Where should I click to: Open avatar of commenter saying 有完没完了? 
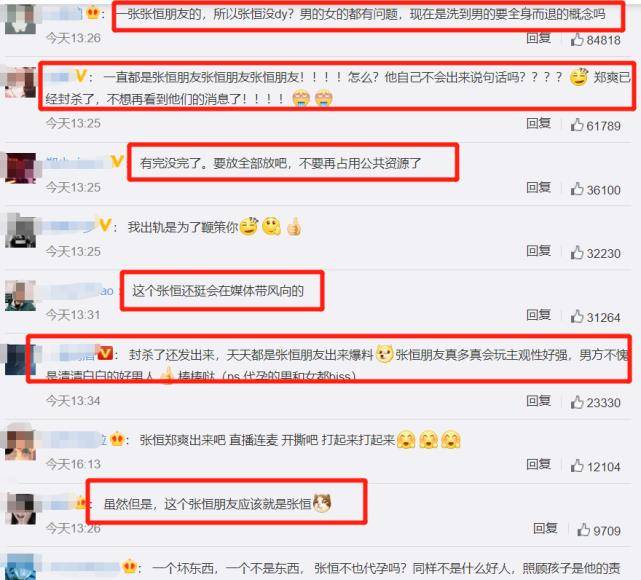click(20, 168)
